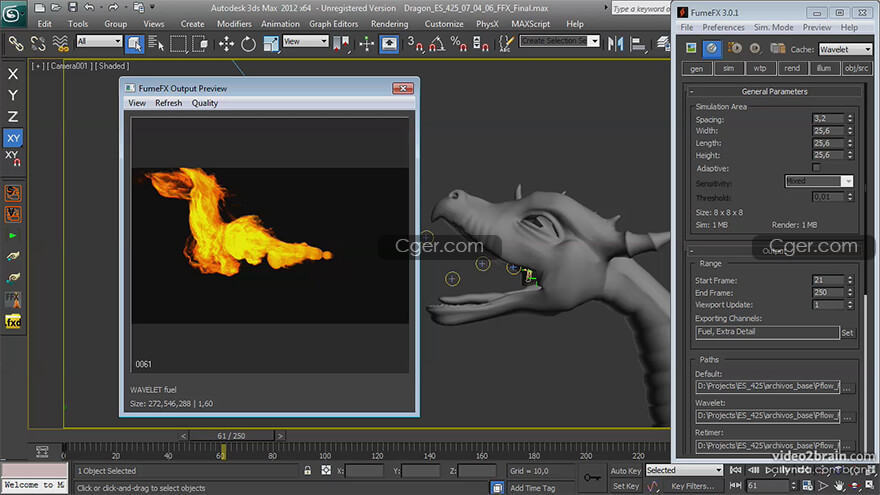
Task: Click the active blue FumeFX toolbar icon
Action: tap(712, 49)
